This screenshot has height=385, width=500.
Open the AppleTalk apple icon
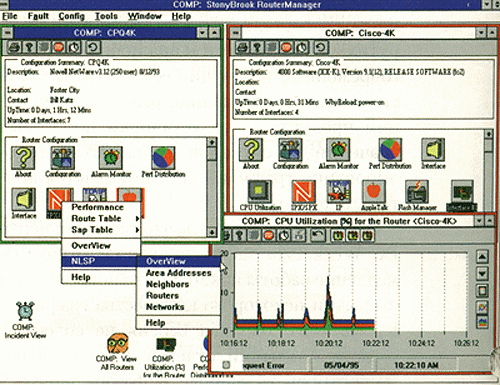point(374,192)
